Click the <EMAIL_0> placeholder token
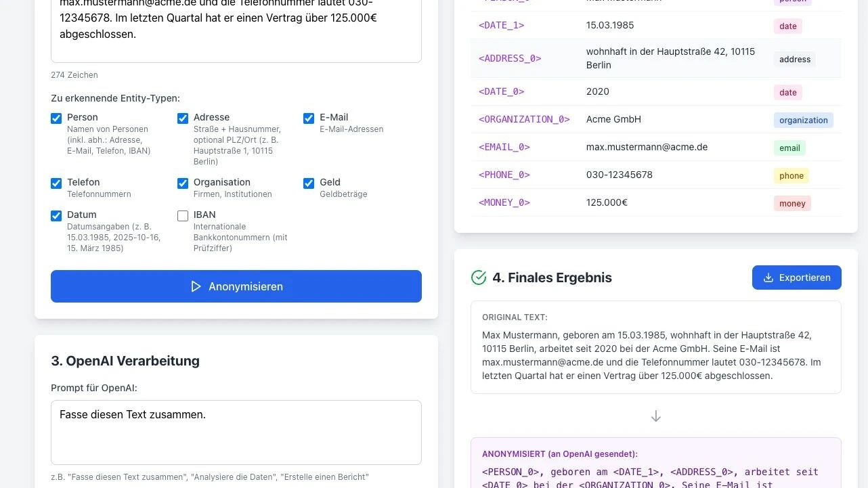The height and width of the screenshot is (488, 868). pos(504,147)
